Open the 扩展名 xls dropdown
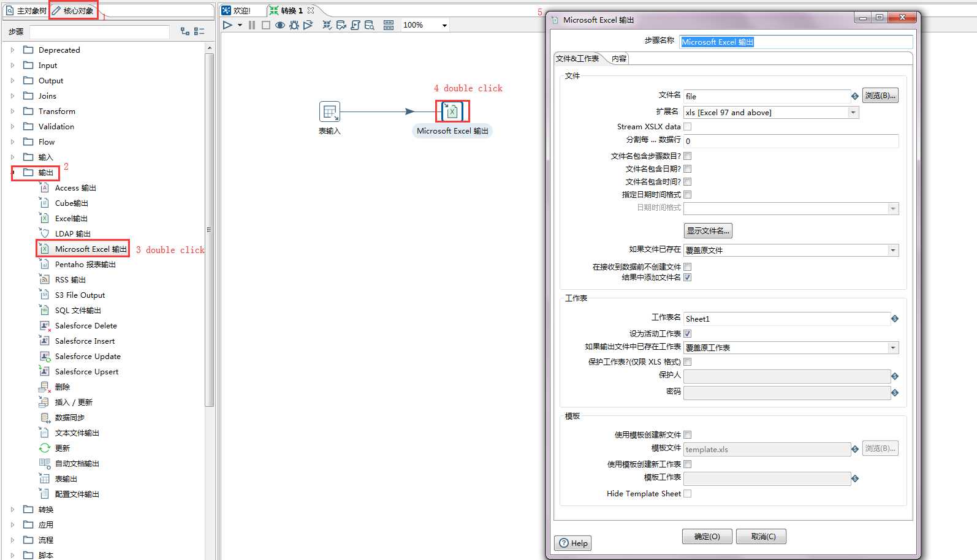 tap(853, 113)
